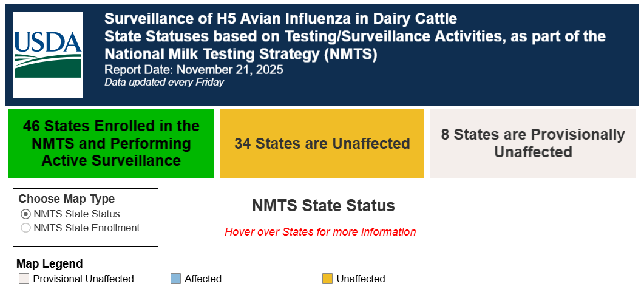Click the USDA logo
644x292 pixels.
click(48, 55)
